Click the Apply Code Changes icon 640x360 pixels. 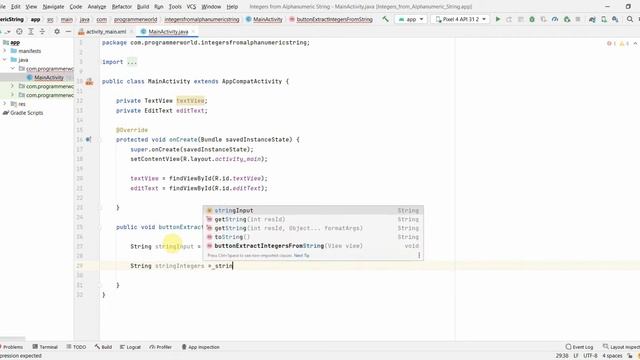[520, 19]
